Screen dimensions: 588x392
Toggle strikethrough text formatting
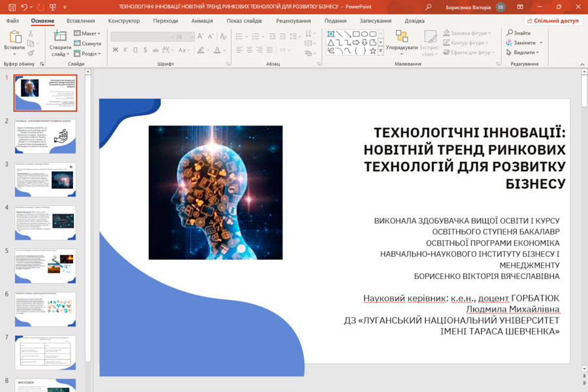pyautogui.click(x=155, y=50)
